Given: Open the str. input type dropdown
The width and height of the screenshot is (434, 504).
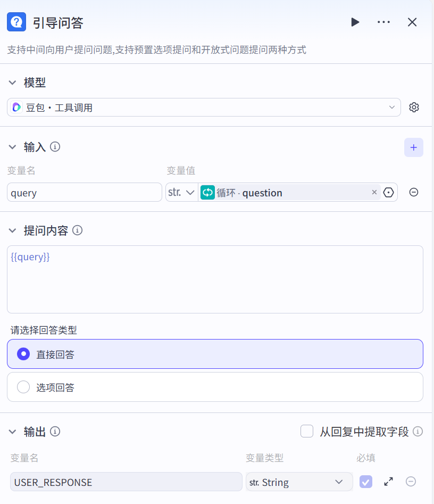Looking at the screenshot, I should tap(181, 193).
